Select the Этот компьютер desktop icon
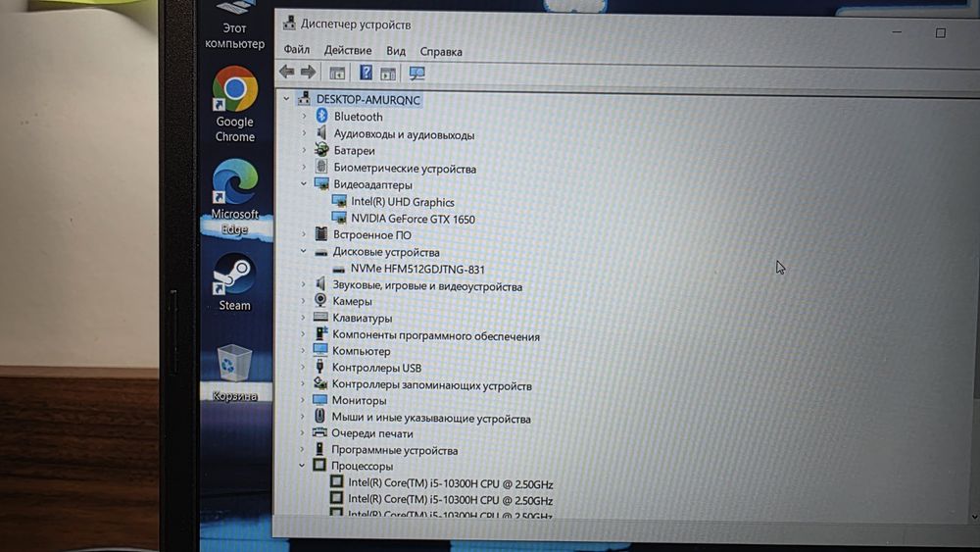The image size is (980, 552). click(x=234, y=26)
